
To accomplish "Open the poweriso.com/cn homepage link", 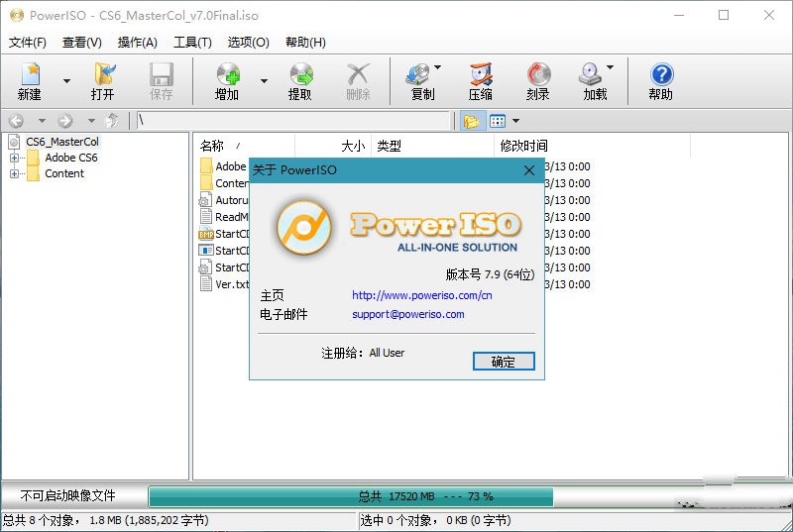I will tap(421, 295).
